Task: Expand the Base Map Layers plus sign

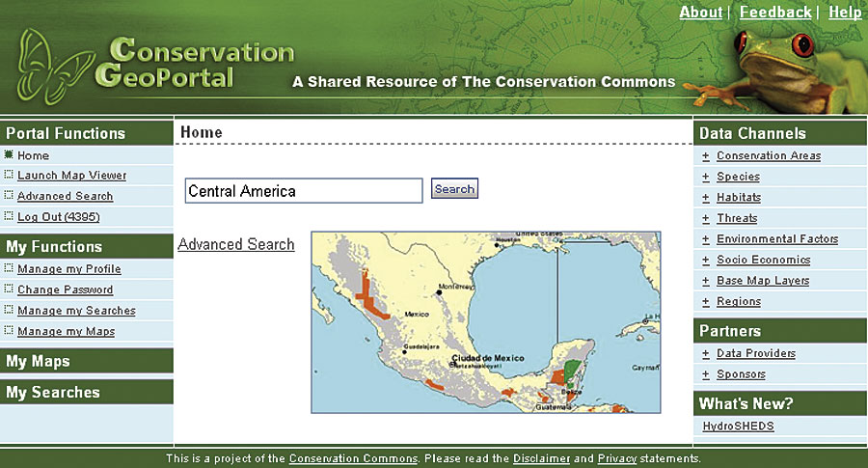Action: 705,282
